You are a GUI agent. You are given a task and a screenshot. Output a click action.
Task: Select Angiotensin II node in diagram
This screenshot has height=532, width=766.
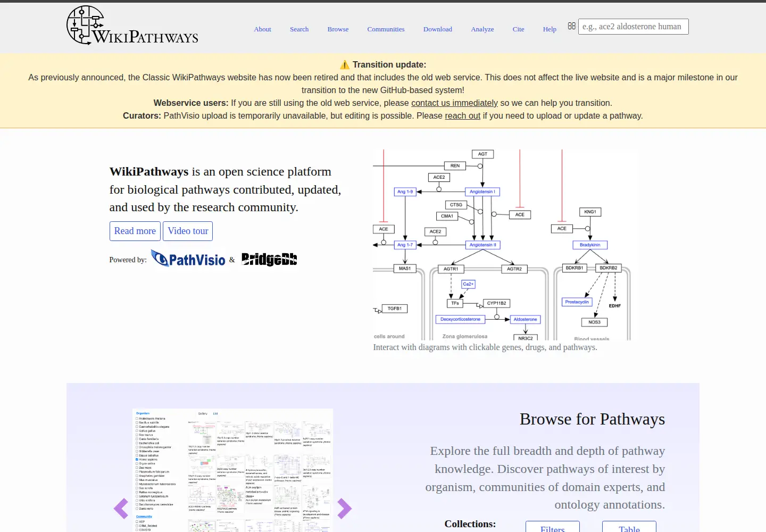(x=482, y=245)
